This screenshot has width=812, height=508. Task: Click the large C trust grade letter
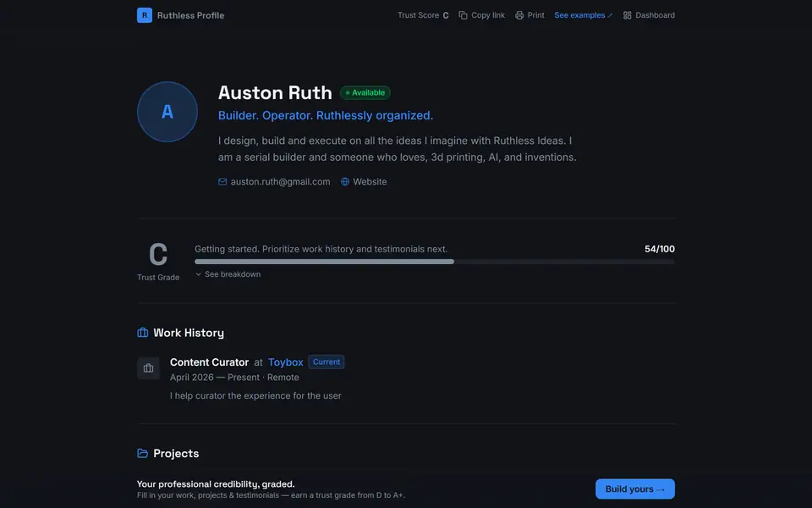pyautogui.click(x=158, y=255)
